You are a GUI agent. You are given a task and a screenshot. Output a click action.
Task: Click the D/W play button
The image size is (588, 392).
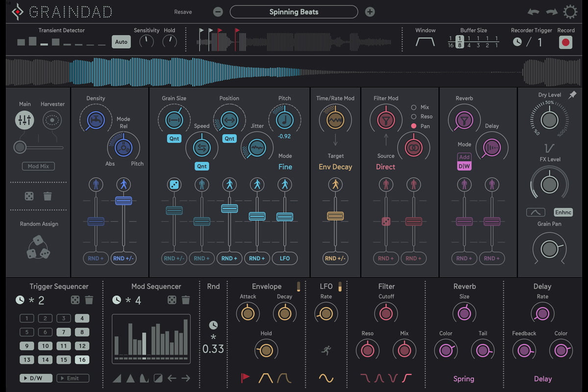(36, 378)
